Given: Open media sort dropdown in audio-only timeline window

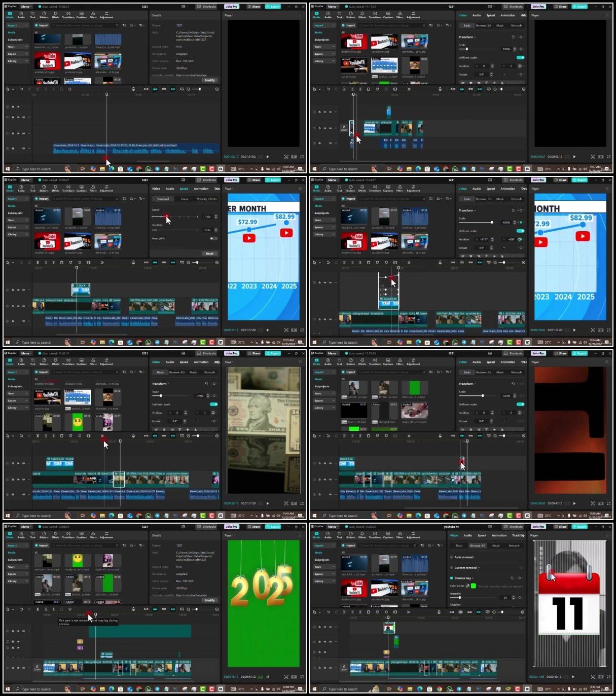Looking at the screenshot, I should click(x=133, y=25).
